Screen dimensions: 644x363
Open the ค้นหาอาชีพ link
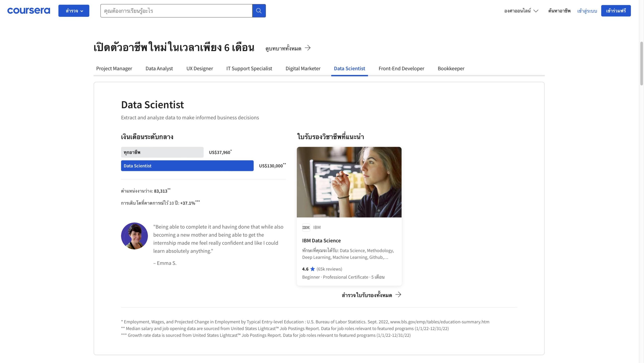559,11
